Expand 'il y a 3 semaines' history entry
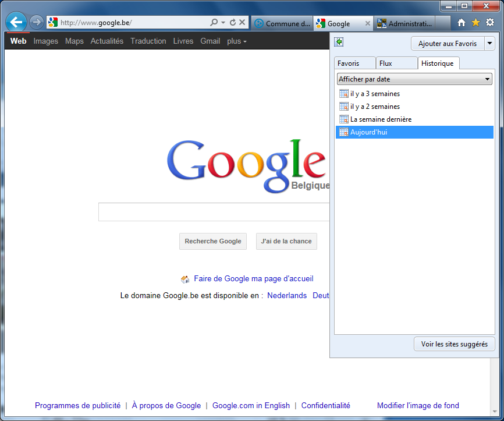This screenshot has width=504, height=421. coord(375,94)
